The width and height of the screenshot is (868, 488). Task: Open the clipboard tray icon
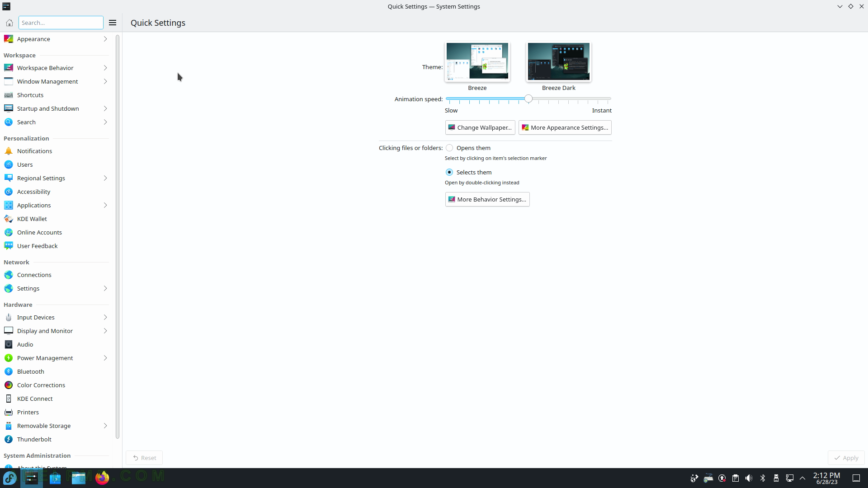736,478
